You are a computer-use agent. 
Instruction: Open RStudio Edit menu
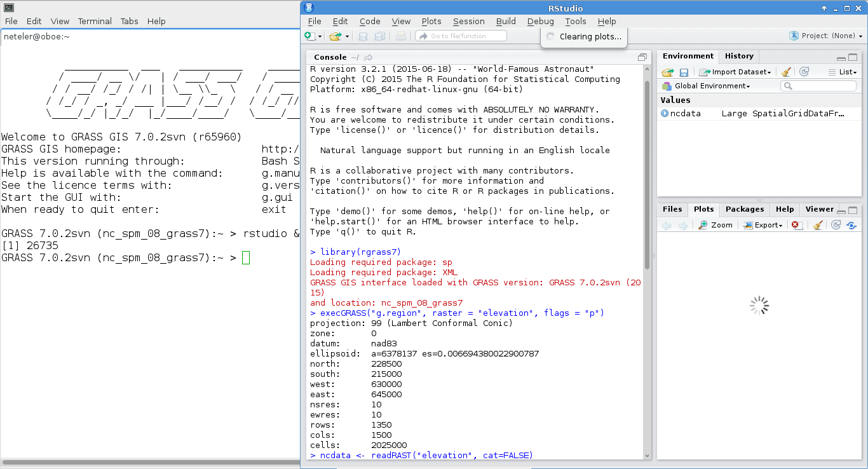tap(340, 21)
